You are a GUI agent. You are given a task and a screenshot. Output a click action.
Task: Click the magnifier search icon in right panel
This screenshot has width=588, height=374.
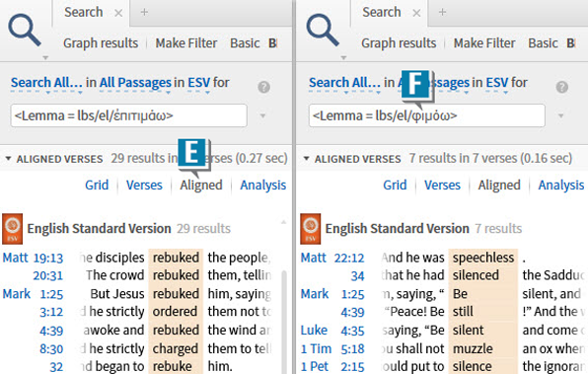[323, 30]
